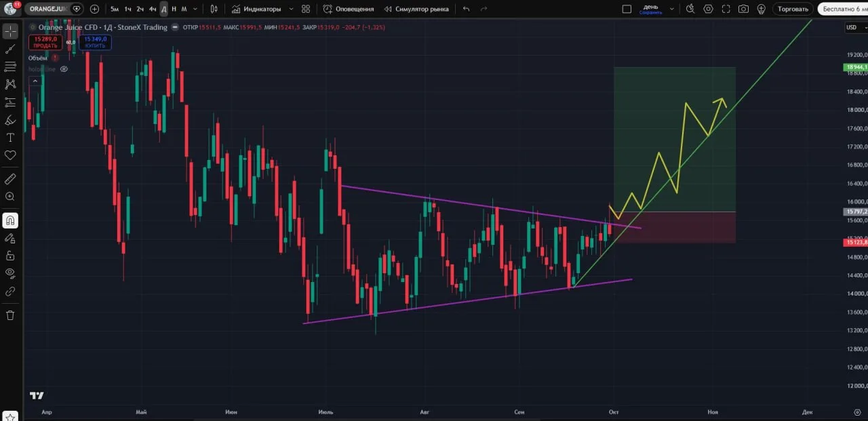Image resolution: width=868 pixels, height=421 pixels.
Task: Select the ruler measure tool
Action: click(10, 179)
